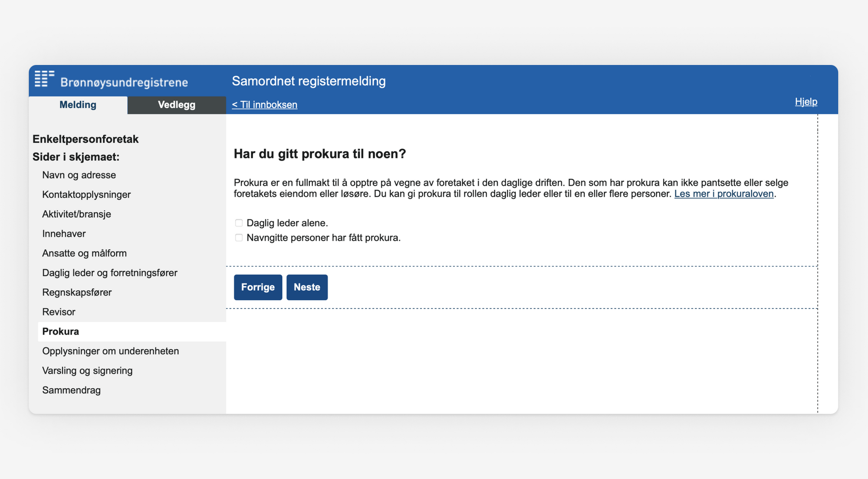Return to inbox via 'Til innboksen' link
This screenshot has height=479, width=868.
(264, 104)
